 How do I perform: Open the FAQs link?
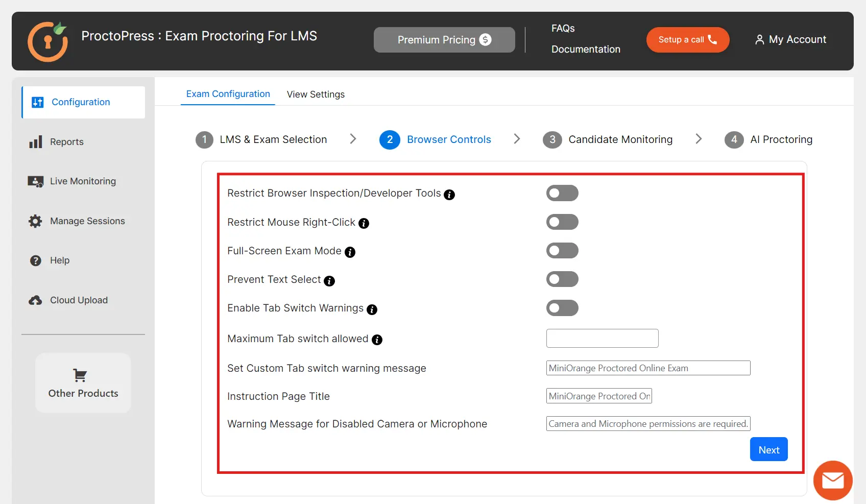coord(563,29)
